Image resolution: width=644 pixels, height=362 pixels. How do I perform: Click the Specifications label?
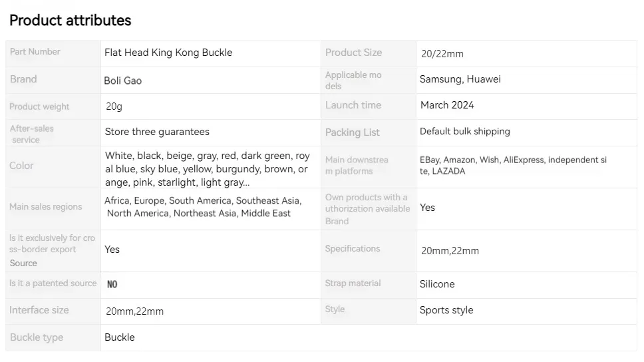coord(352,249)
